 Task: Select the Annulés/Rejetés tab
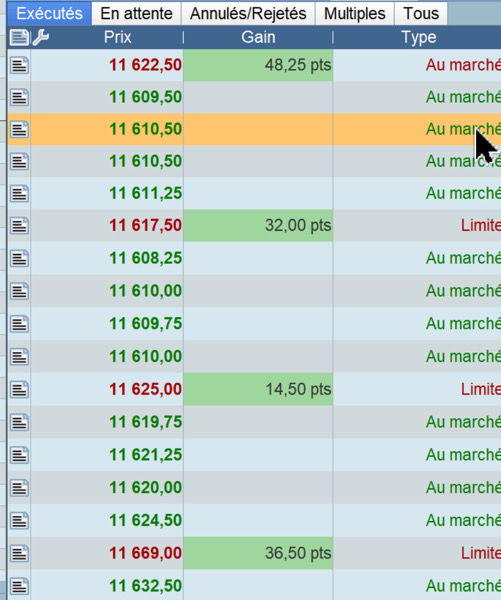click(x=248, y=14)
